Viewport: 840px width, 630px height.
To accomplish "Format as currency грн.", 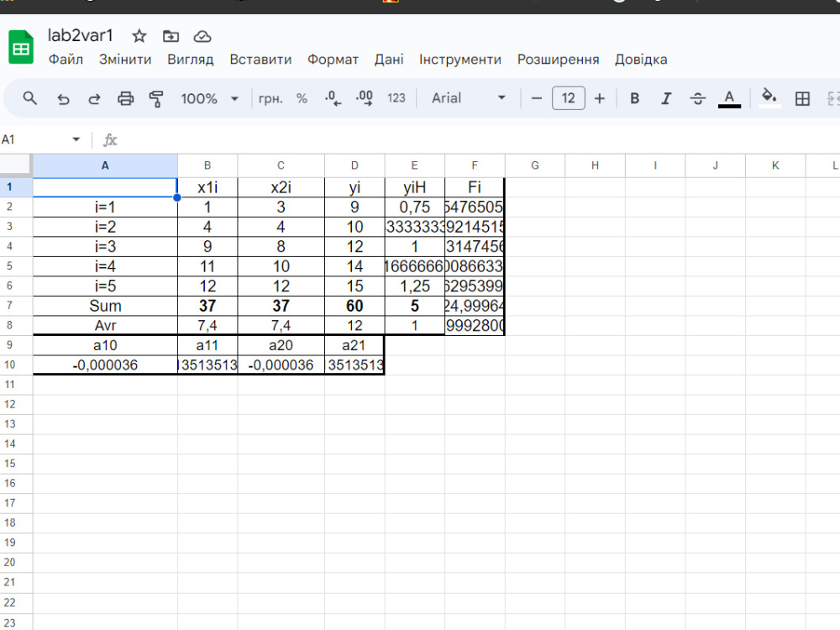I will pyautogui.click(x=270, y=98).
